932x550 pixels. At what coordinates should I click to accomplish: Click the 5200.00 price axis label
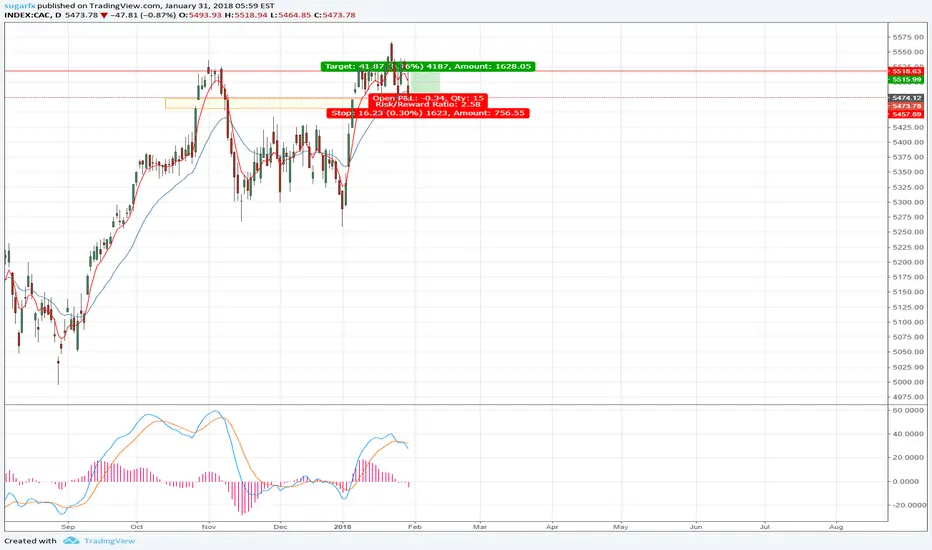pyautogui.click(x=908, y=262)
